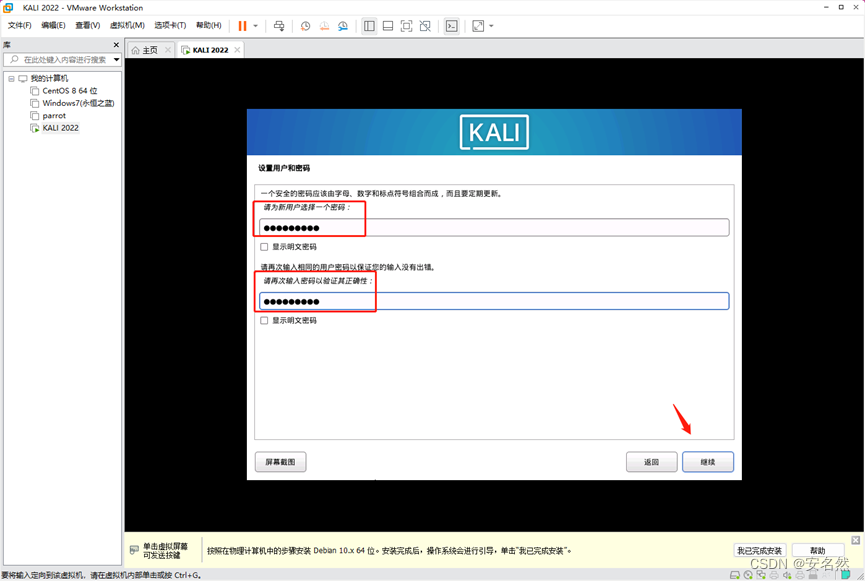Screen dimensions: 865x581
Task: Click the 继续 continue button
Action: click(x=708, y=462)
